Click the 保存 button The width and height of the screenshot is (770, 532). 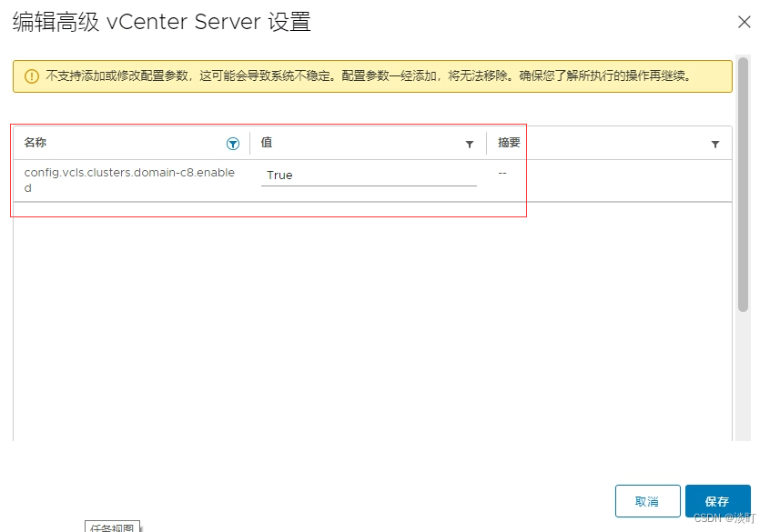(x=717, y=501)
